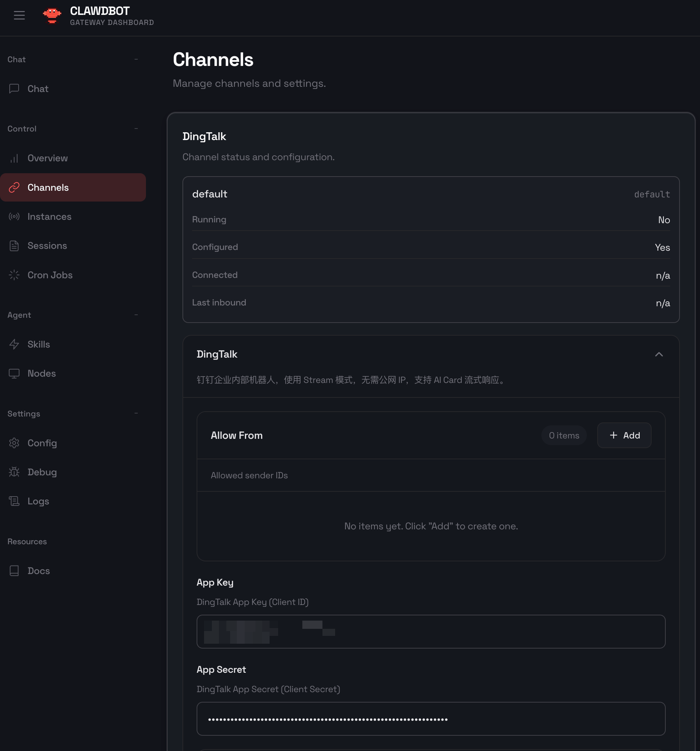Image resolution: width=700 pixels, height=751 pixels.
Task: Navigate to the Sessions menu item
Action: click(x=47, y=245)
